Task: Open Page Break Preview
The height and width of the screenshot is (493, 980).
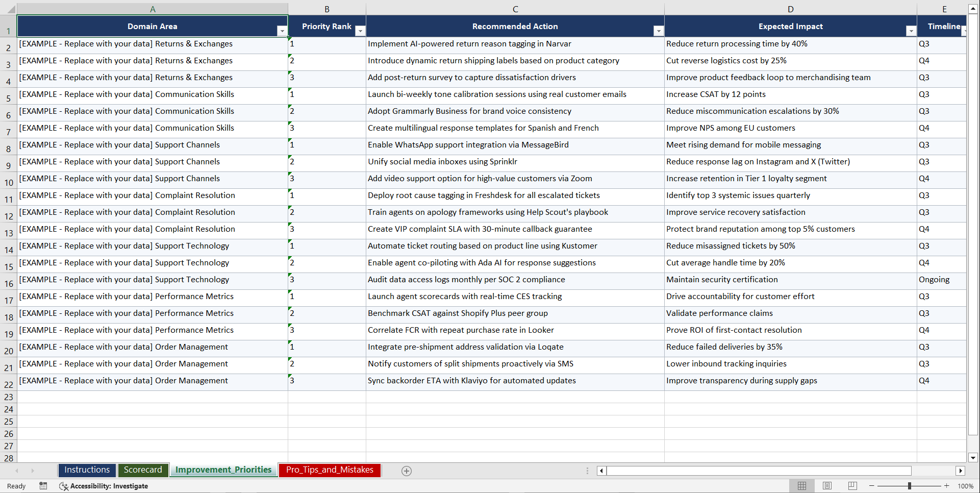Action: click(x=852, y=486)
